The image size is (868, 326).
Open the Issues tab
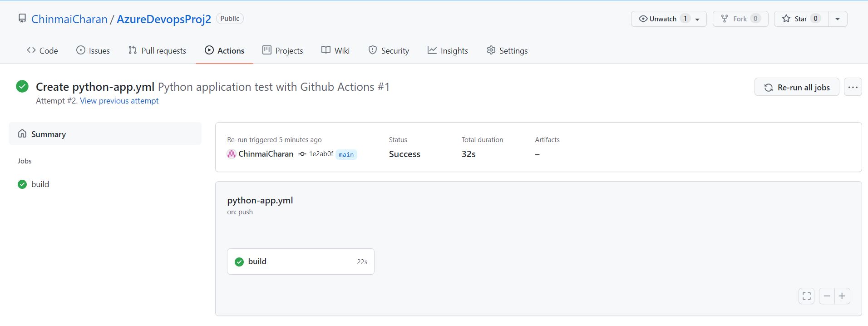[93, 50]
